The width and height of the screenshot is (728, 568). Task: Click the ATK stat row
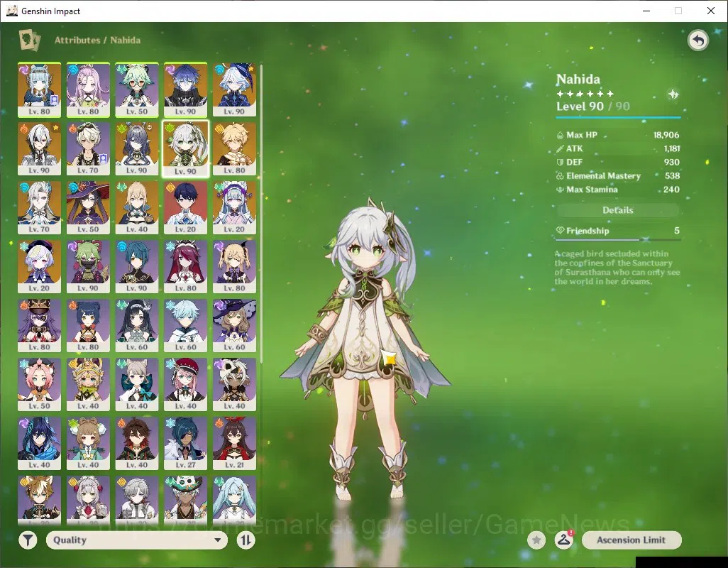click(617, 148)
